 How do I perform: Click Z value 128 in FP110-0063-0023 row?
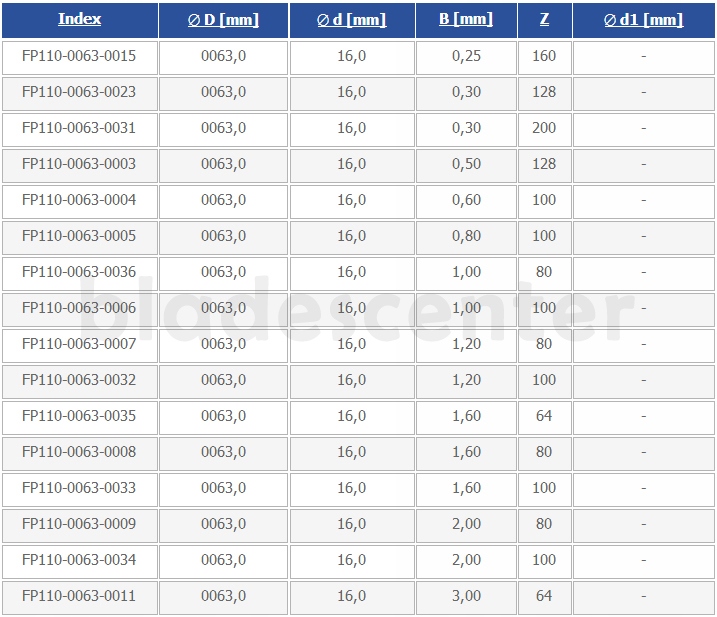(545, 94)
